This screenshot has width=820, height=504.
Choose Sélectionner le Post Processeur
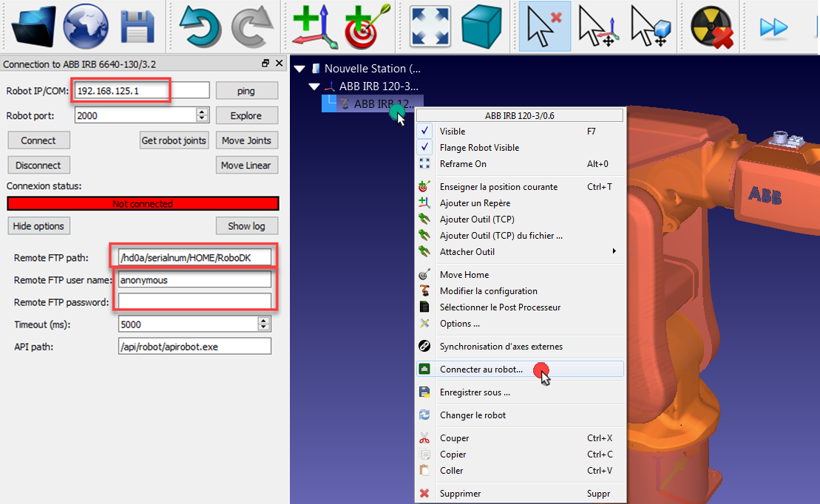point(521,307)
